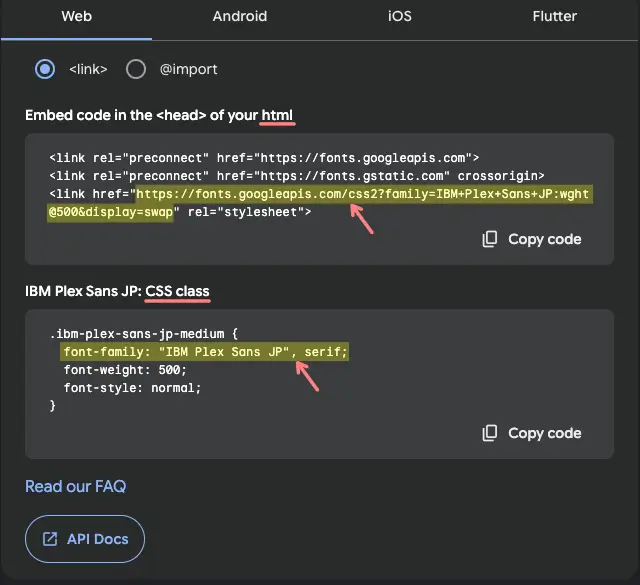Click copy icon in CSS class box
The width and height of the screenshot is (640, 585).
tap(489, 433)
